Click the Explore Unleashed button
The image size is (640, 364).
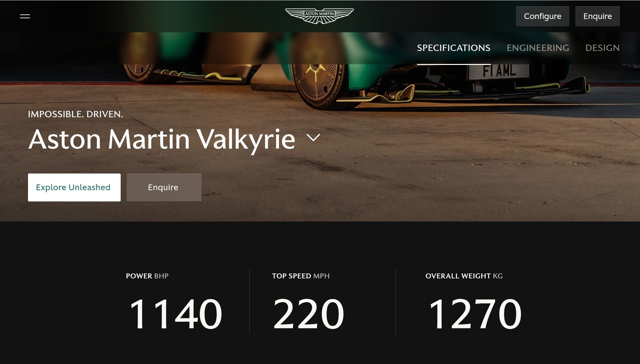click(74, 187)
